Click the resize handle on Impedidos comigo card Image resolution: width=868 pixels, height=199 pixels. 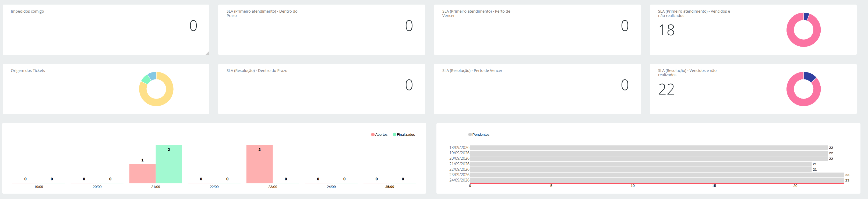(x=207, y=53)
